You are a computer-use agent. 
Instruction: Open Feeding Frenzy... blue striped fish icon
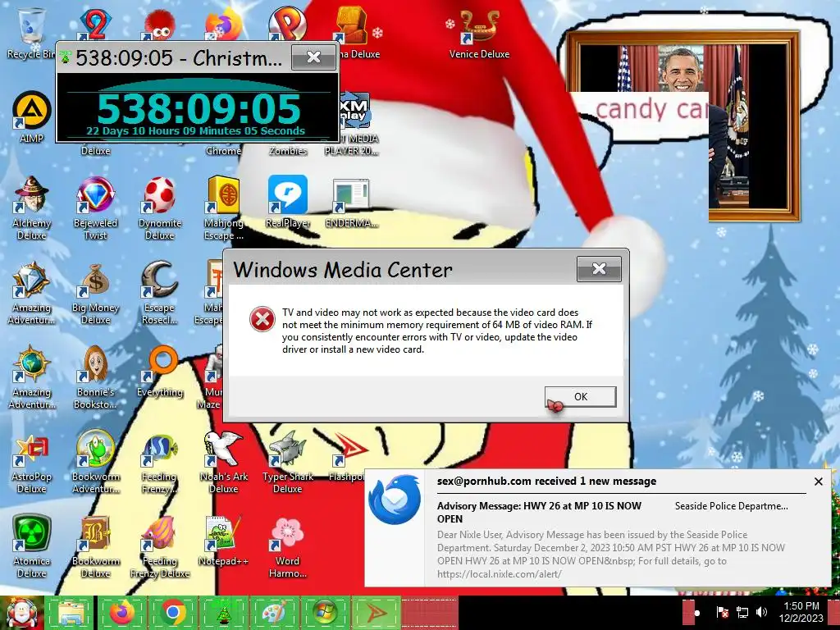pyautogui.click(x=160, y=463)
